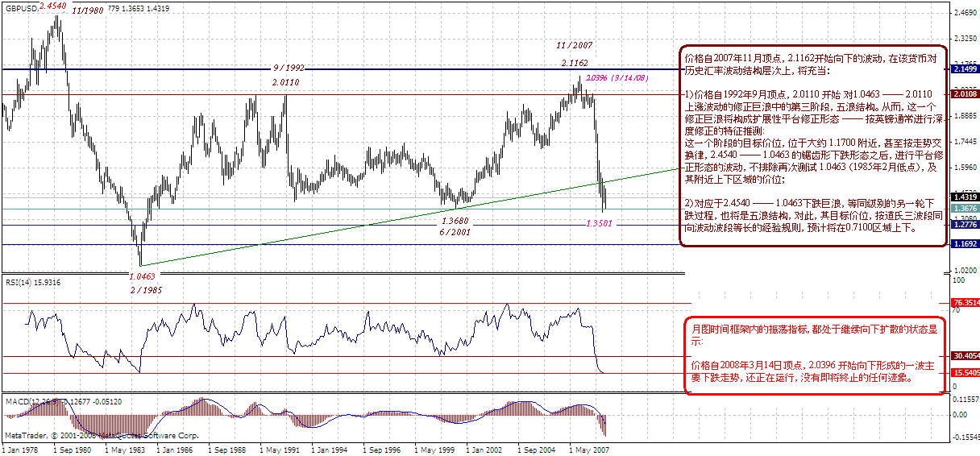Viewport: 980px width, 456px height.
Task: Select the 1 Sep 1980 time axis label
Action: pyautogui.click(x=73, y=450)
